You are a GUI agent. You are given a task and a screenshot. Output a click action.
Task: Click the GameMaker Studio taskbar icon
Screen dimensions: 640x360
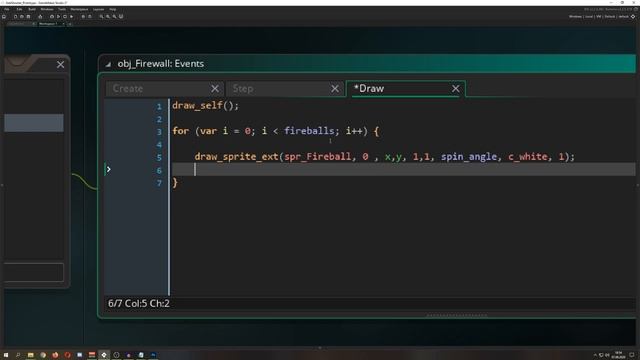click(x=104, y=355)
